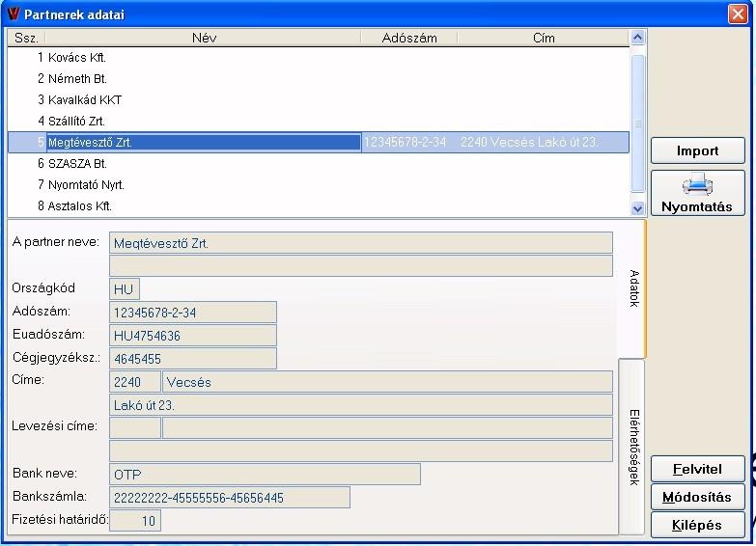Switch to the Adatok vertical tab
This screenshot has height=546, width=756.
coord(633,288)
